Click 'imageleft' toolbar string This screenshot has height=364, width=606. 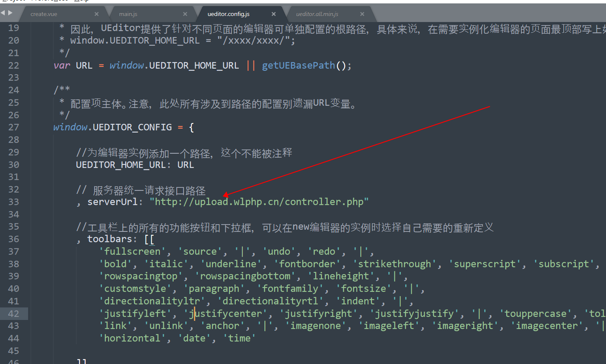(x=389, y=326)
